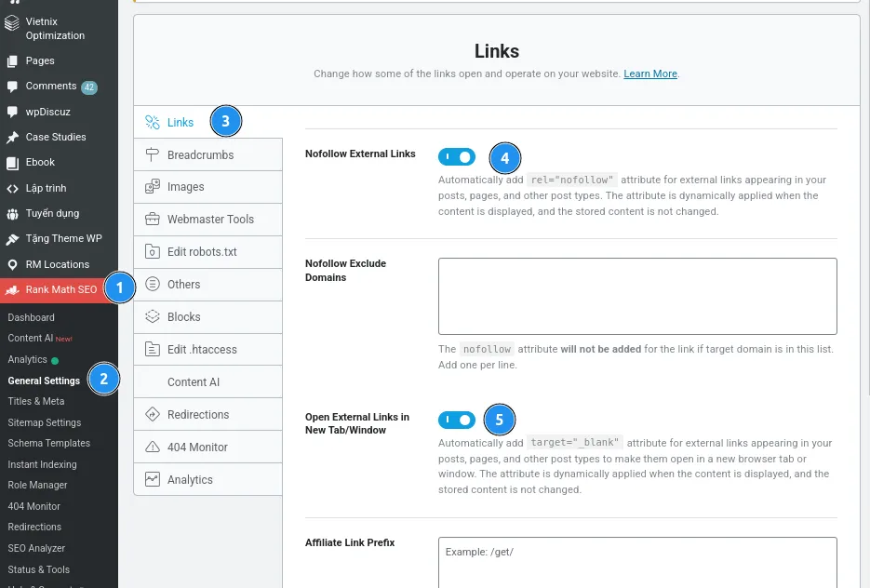
Task: Click the Learn More link
Action: [x=649, y=73]
